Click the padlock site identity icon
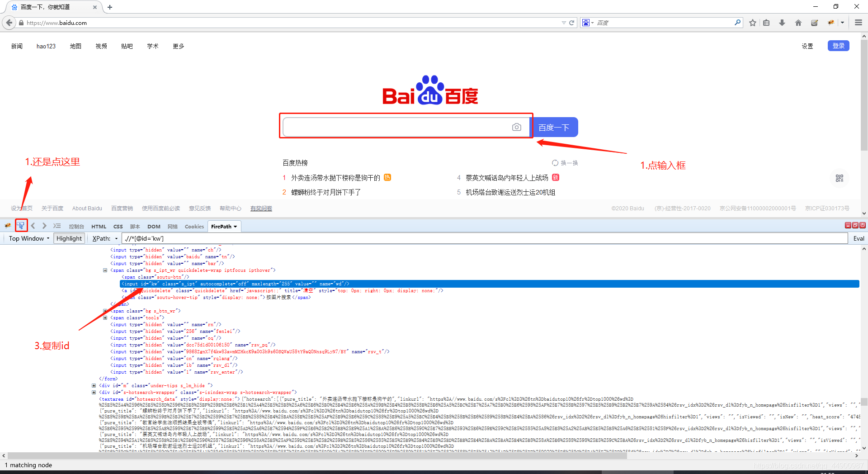Screen dimensions: 868x474 coord(21,23)
